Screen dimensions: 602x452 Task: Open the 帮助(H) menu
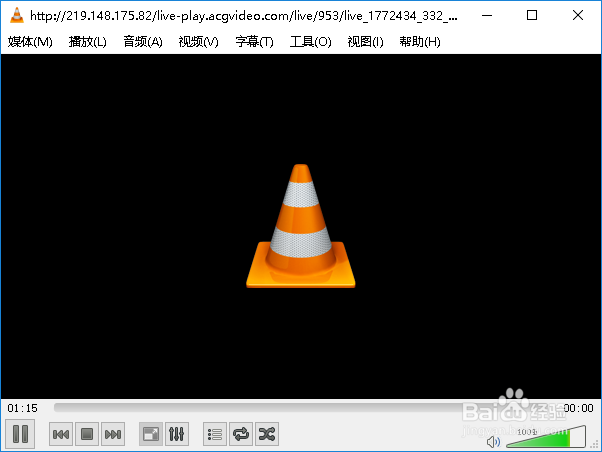(420, 41)
